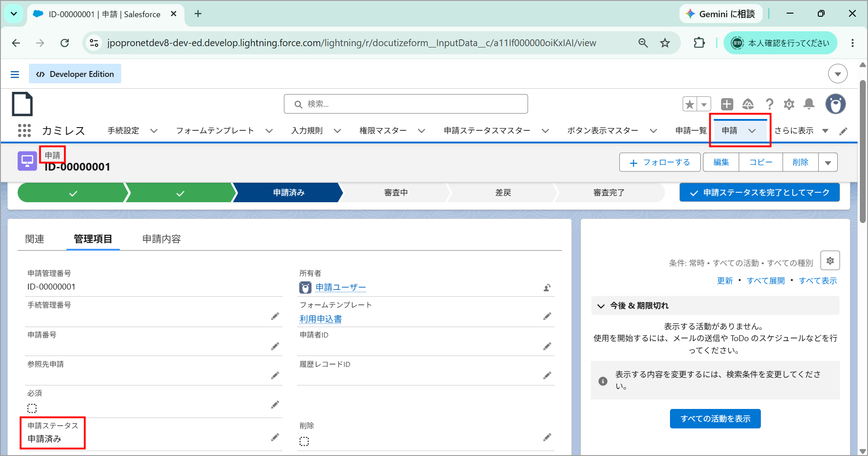Image resolution: width=868 pixels, height=456 pixels.
Task: Click 更新 link in activity panel
Action: [x=725, y=281]
